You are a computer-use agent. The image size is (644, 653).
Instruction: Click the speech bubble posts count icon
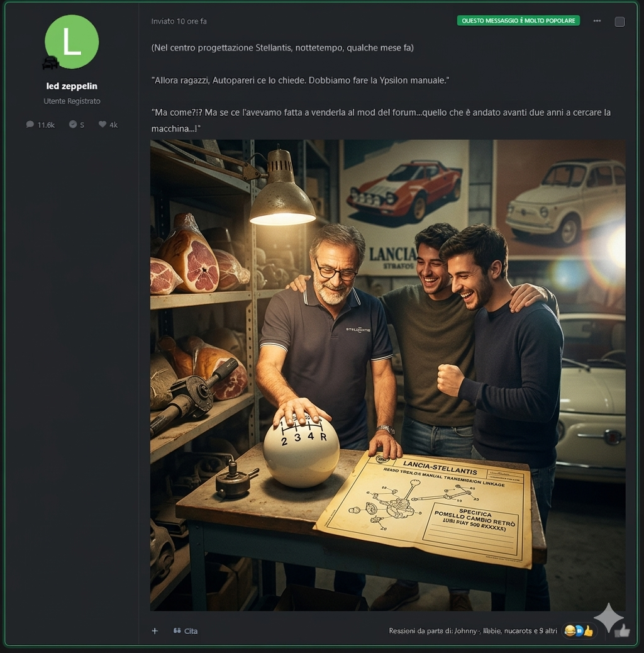tap(30, 125)
